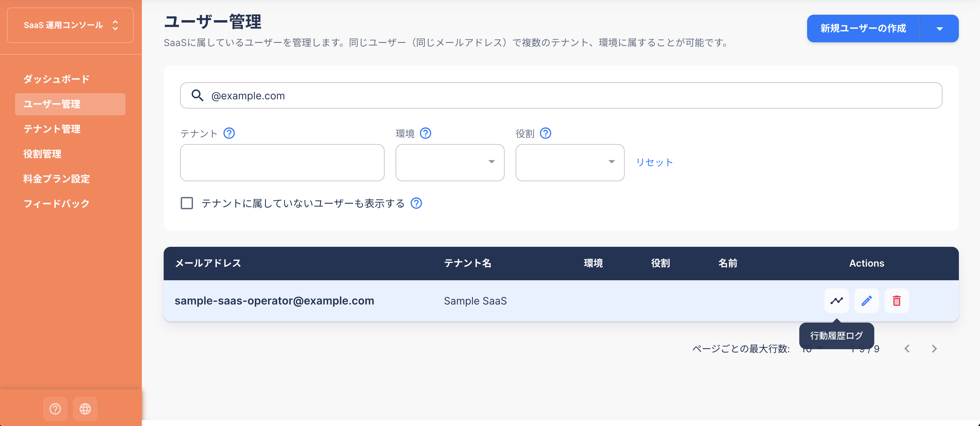
Task: Select the sample-saas-operator@example.com email cell
Action: point(274,301)
